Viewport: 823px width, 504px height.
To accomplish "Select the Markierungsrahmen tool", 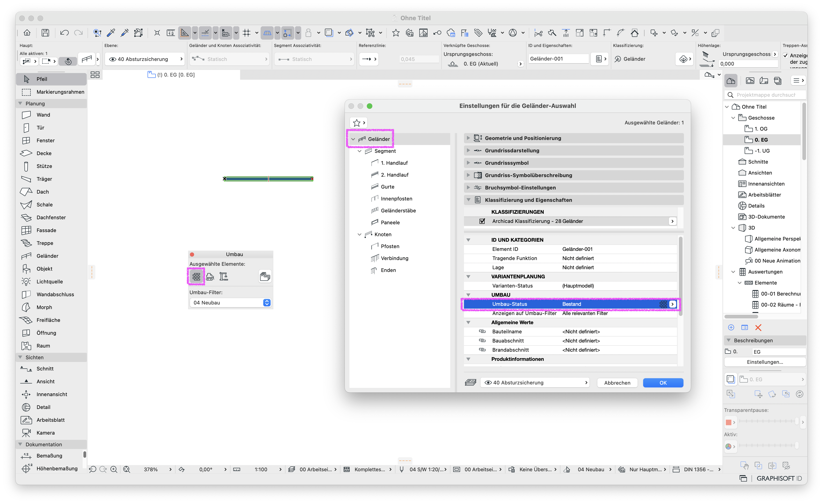I will (x=51, y=92).
